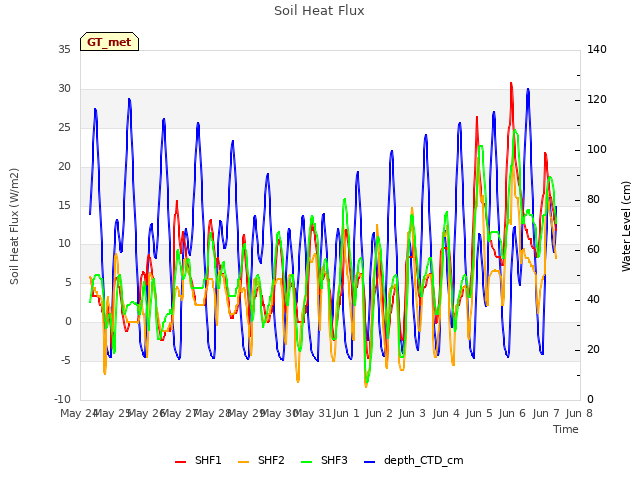Click the Soil Heat Flux chart title
640x480 pixels.
[319, 11]
